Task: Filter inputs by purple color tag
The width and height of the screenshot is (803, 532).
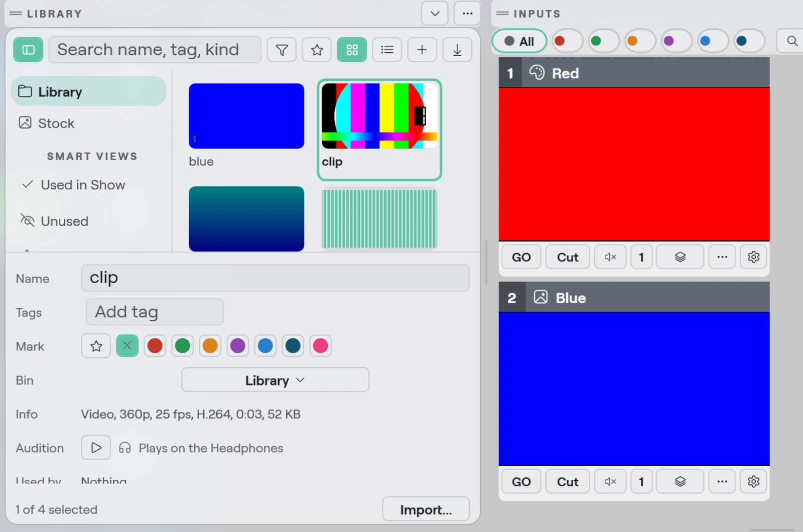Action: tap(677, 41)
